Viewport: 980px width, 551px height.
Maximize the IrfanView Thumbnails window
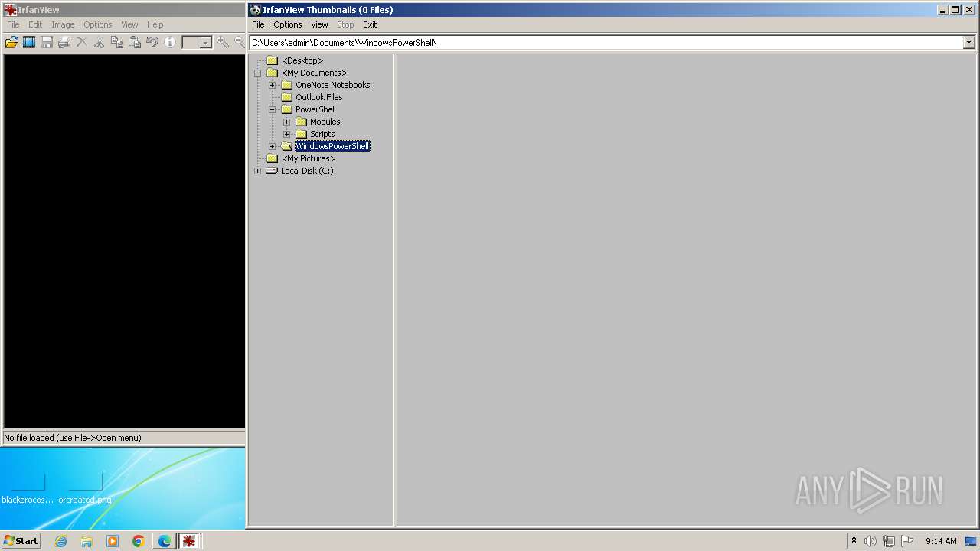click(x=955, y=10)
